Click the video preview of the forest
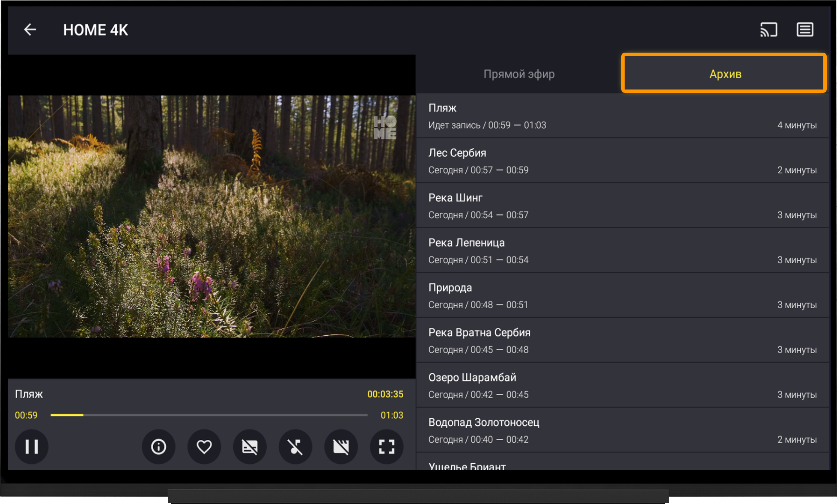Screen dimensions: 837x504 pos(211,216)
